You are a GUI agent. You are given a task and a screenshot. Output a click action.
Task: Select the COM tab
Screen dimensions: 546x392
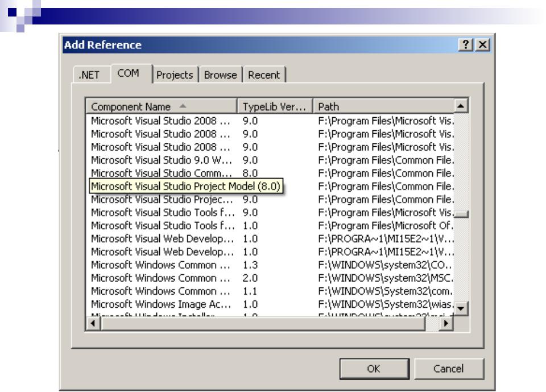[x=132, y=73]
